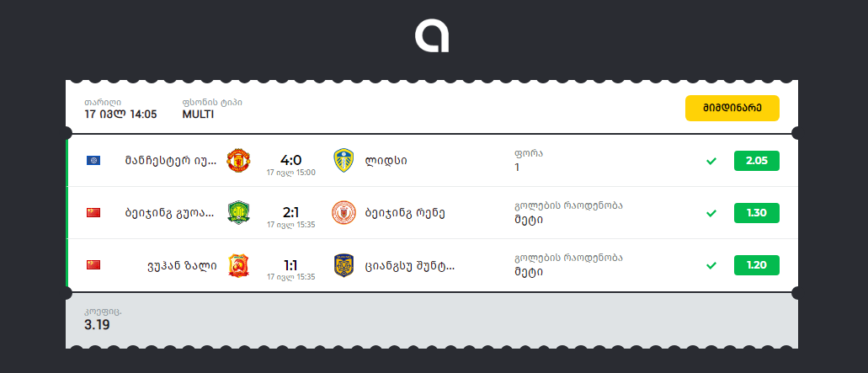Viewport: 868px width, 373px height.
Task: Click the Jiangsu Suning club crest
Action: click(x=343, y=265)
